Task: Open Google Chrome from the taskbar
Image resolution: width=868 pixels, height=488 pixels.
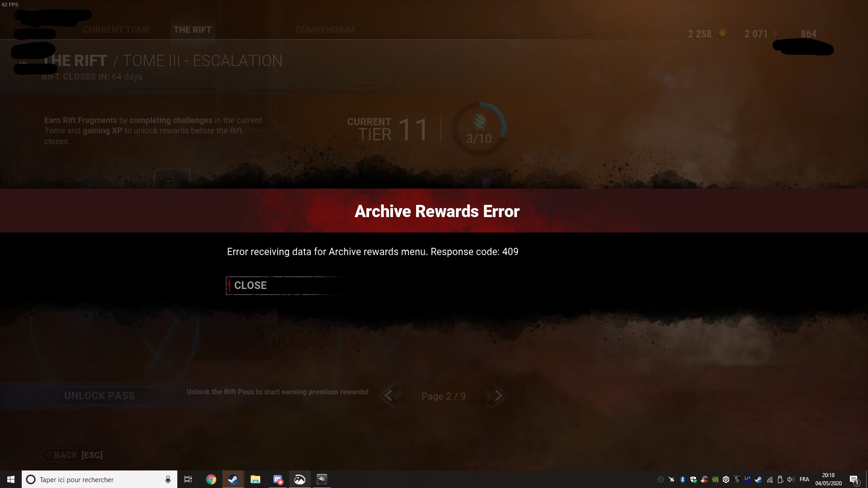Action: tap(211, 479)
